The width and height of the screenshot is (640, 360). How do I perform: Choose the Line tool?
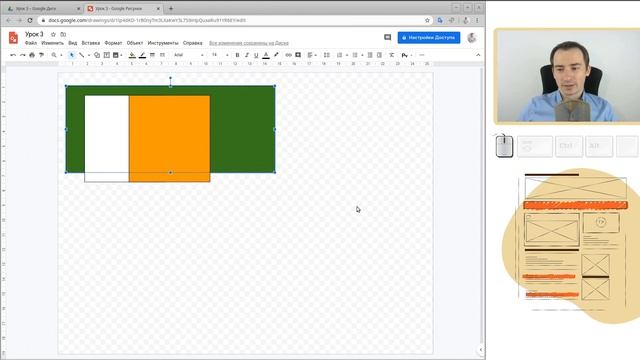pyautogui.click(x=82, y=55)
